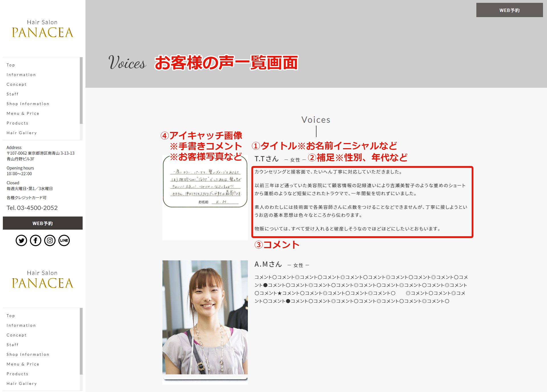This screenshot has height=392, width=547.
Task: Click the lower Hair Salon PANACEA logo
Action: click(42, 280)
